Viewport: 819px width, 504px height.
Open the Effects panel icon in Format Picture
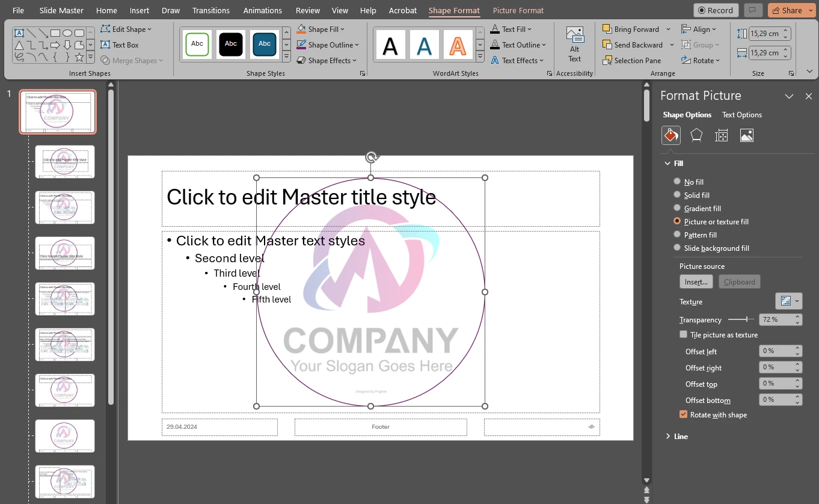click(x=696, y=135)
